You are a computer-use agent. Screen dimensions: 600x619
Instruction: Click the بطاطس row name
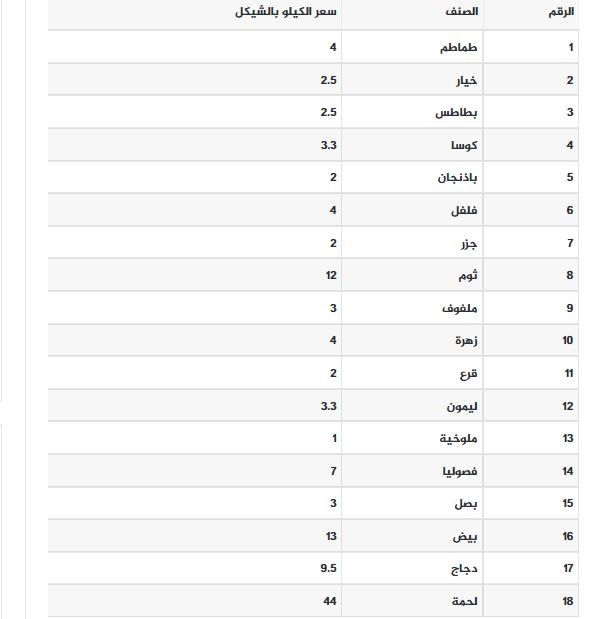tap(456, 113)
